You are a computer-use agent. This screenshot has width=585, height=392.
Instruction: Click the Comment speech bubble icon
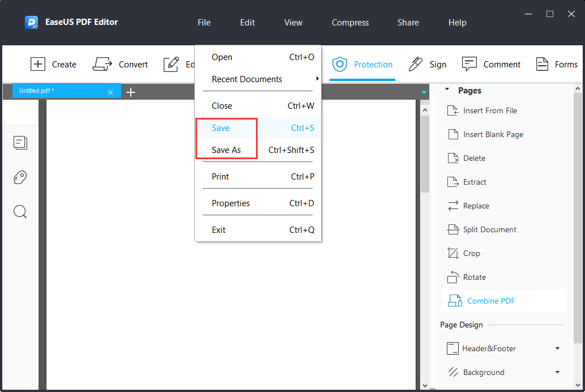pyautogui.click(x=469, y=64)
